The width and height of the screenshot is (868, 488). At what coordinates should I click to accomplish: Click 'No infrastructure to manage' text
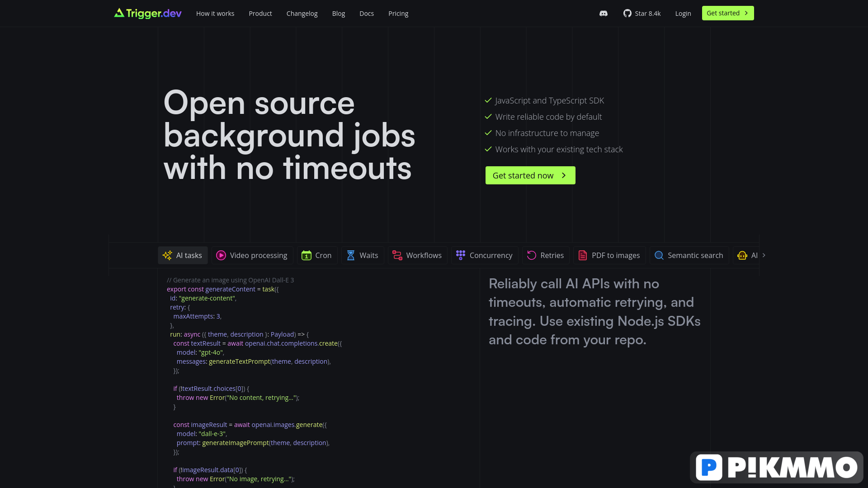547,133
